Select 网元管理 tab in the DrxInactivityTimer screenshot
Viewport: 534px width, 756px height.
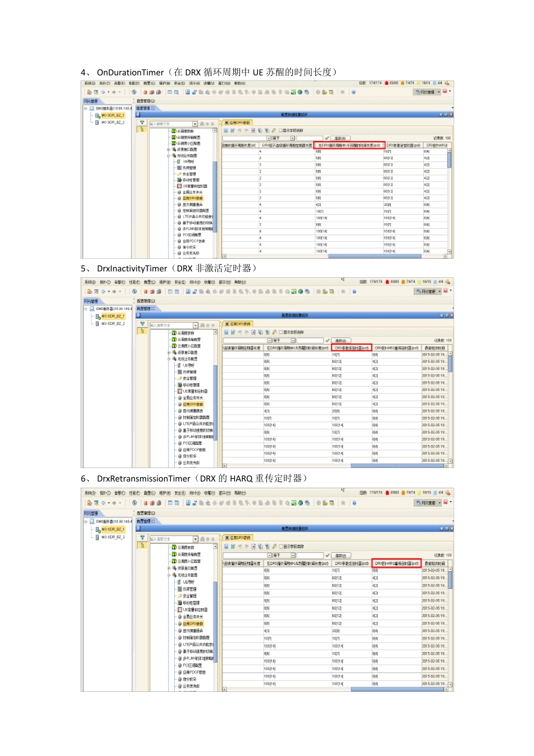[x=90, y=301]
